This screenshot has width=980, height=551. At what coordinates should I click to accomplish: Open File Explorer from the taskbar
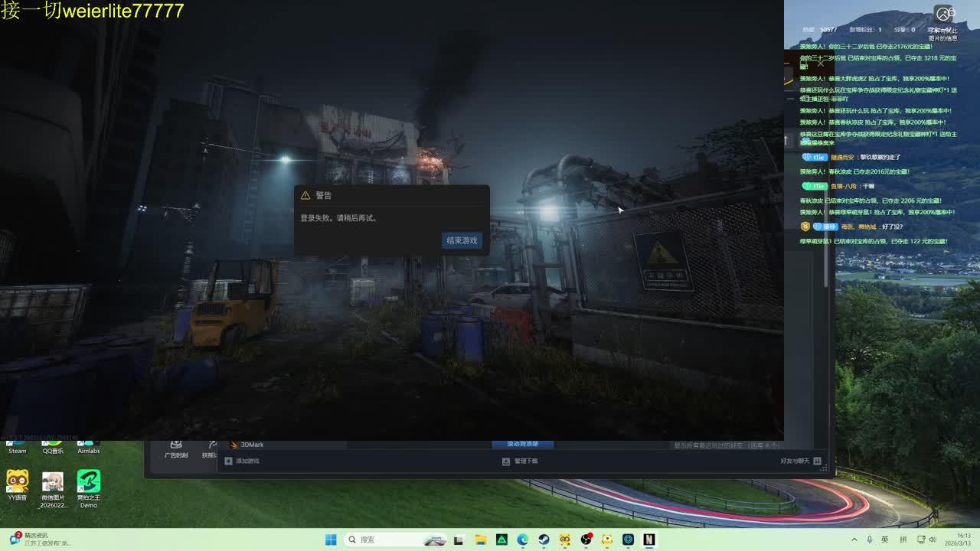click(x=481, y=540)
